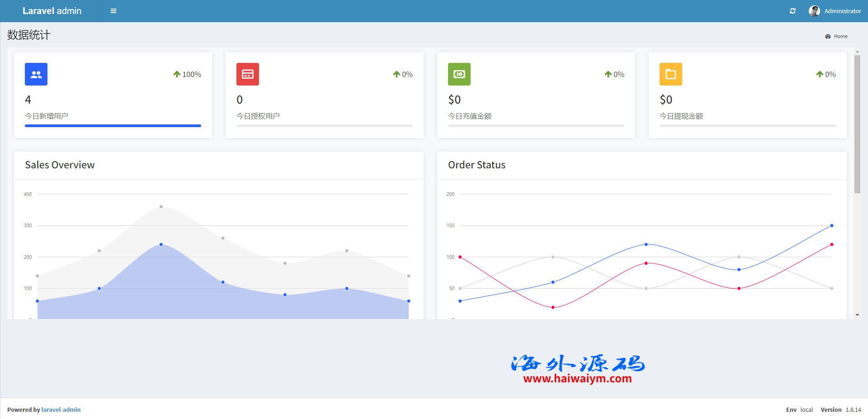The width and height of the screenshot is (868, 419).
Task: Click the Administrator avatar picture
Action: click(x=814, y=11)
